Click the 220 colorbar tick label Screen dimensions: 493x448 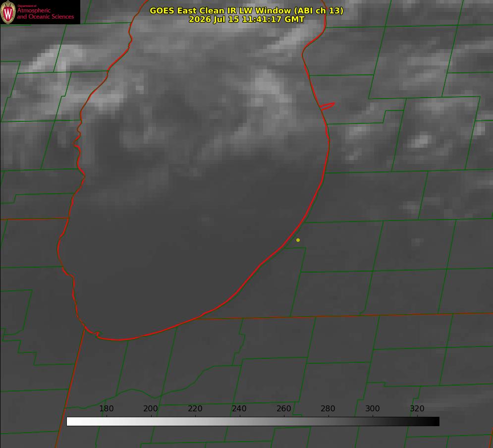(x=195, y=408)
